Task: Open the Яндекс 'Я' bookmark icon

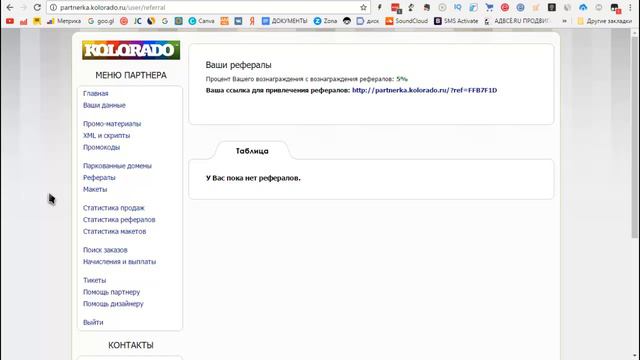Action: (x=252, y=21)
